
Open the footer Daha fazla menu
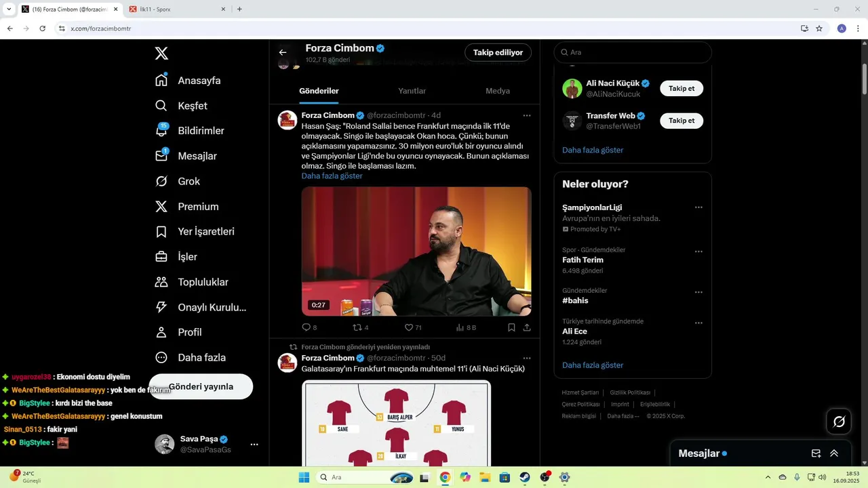[623, 416]
